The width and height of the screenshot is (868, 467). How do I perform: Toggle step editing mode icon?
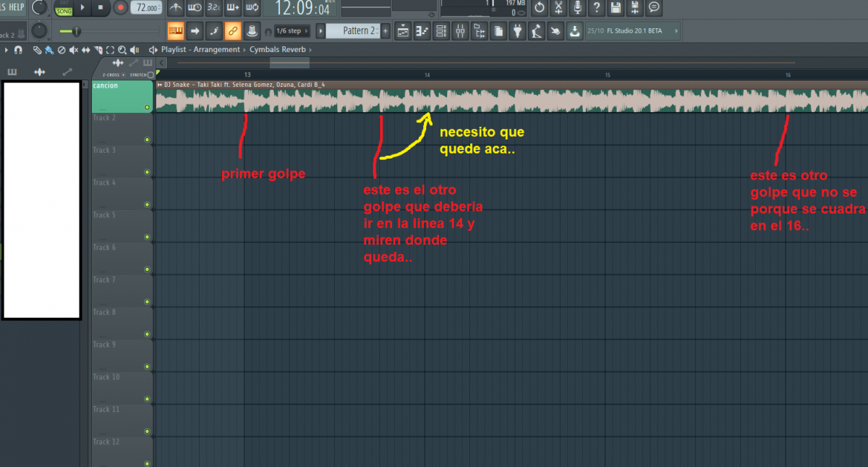tap(213, 31)
